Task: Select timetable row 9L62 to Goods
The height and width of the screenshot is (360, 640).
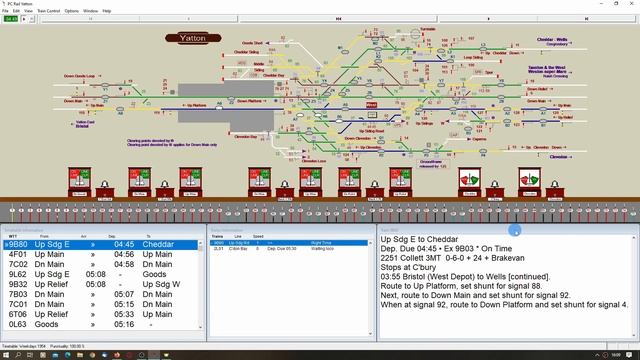Action: [100, 274]
